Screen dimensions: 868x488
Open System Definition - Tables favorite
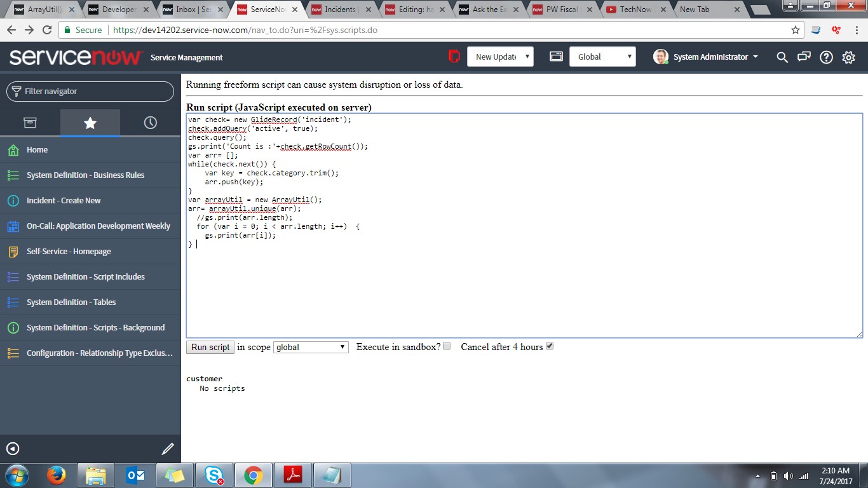coord(90,302)
